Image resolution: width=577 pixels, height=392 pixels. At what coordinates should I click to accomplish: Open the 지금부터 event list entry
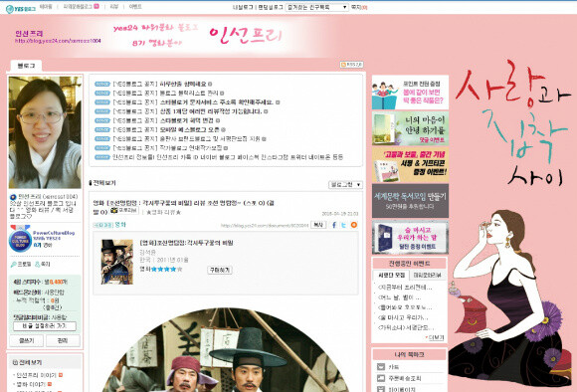(x=405, y=288)
